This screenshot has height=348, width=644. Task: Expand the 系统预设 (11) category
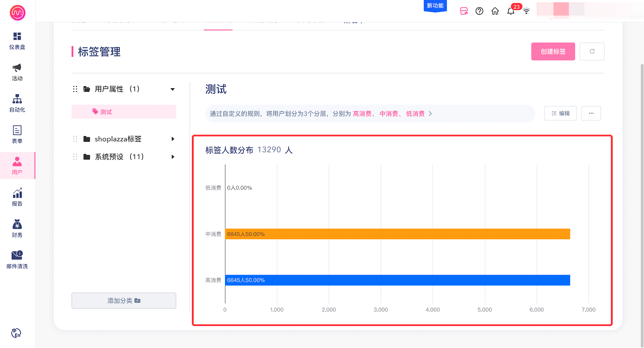[x=173, y=157]
